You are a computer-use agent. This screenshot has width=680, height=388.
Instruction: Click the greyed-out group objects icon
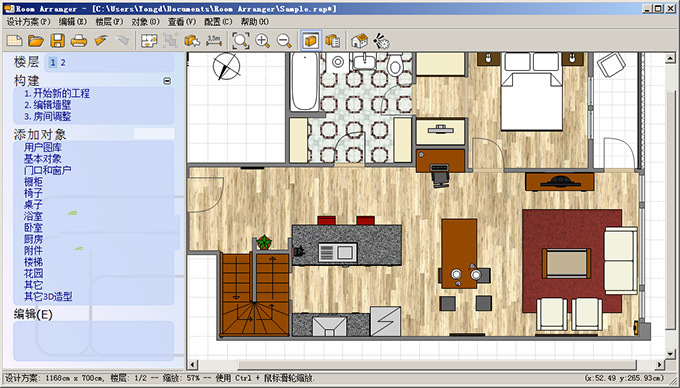coord(170,41)
